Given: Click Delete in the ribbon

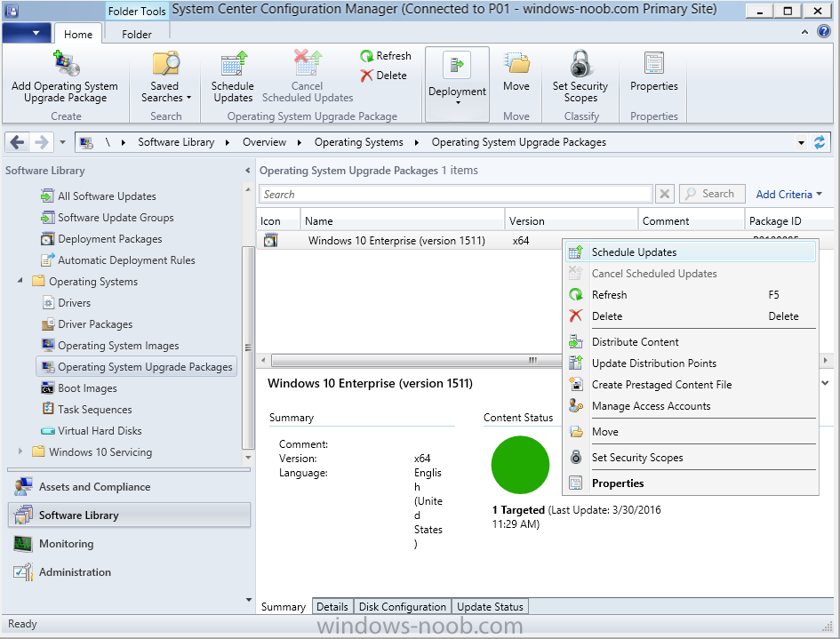Looking at the screenshot, I should 384,76.
